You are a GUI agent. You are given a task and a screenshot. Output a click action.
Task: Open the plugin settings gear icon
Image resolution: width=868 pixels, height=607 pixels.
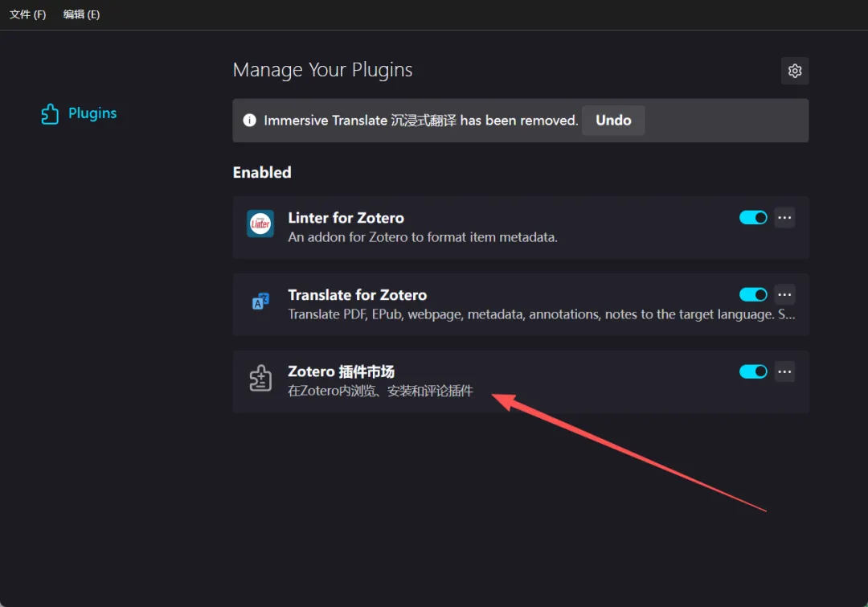(x=794, y=71)
